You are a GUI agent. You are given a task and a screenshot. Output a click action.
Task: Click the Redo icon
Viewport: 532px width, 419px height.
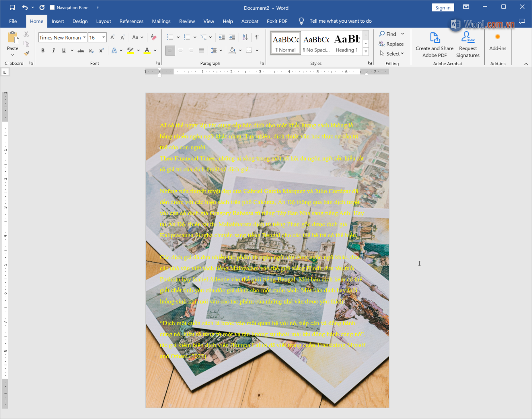click(x=42, y=7)
